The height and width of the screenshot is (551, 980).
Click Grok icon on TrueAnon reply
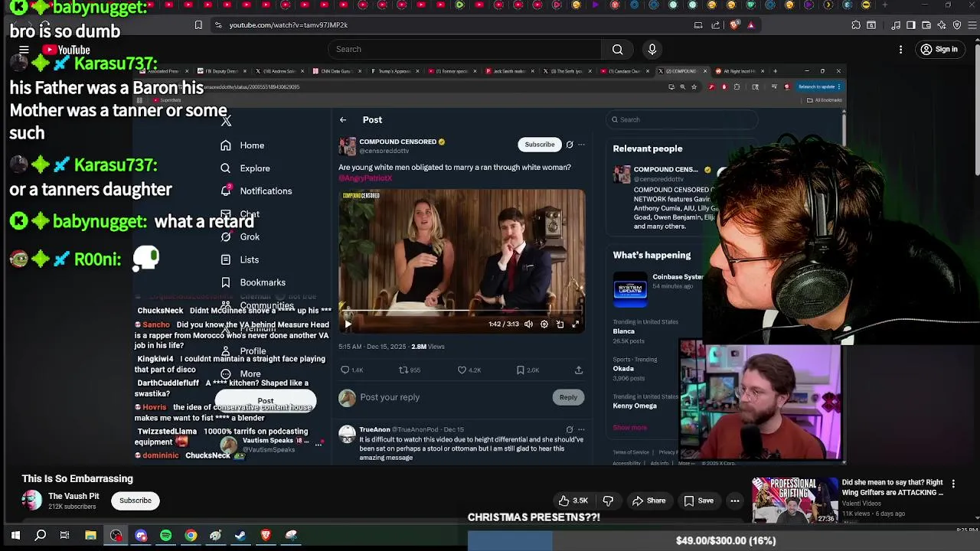point(569,430)
